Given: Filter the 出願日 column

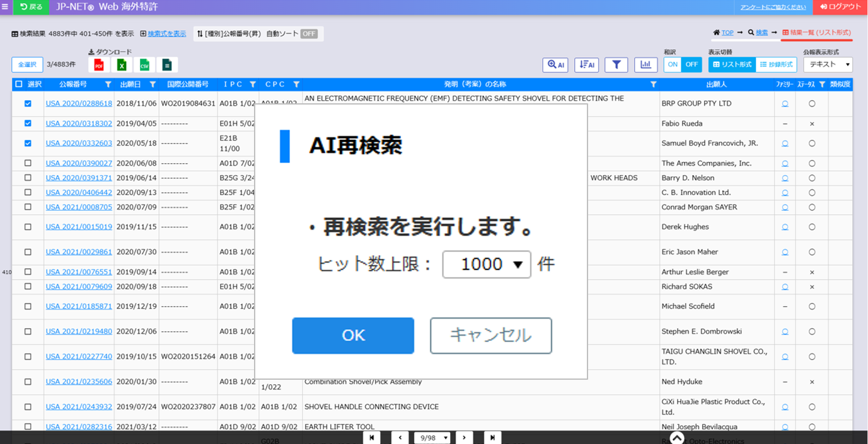Looking at the screenshot, I should (x=153, y=84).
